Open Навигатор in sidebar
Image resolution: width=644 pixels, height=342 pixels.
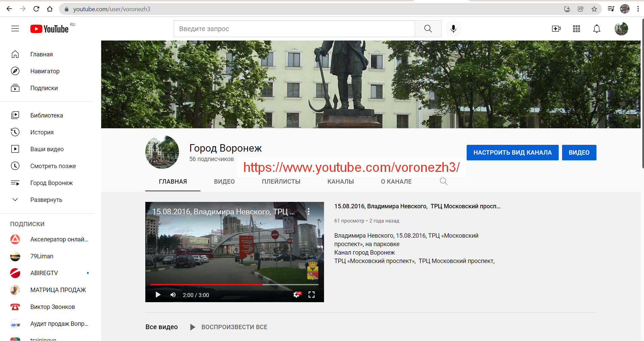[x=47, y=71]
